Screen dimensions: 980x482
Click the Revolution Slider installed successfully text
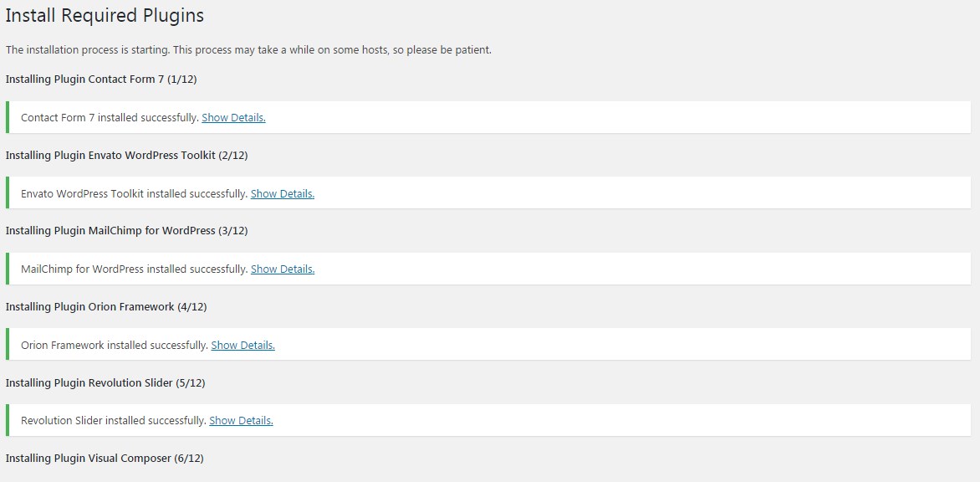pos(114,421)
